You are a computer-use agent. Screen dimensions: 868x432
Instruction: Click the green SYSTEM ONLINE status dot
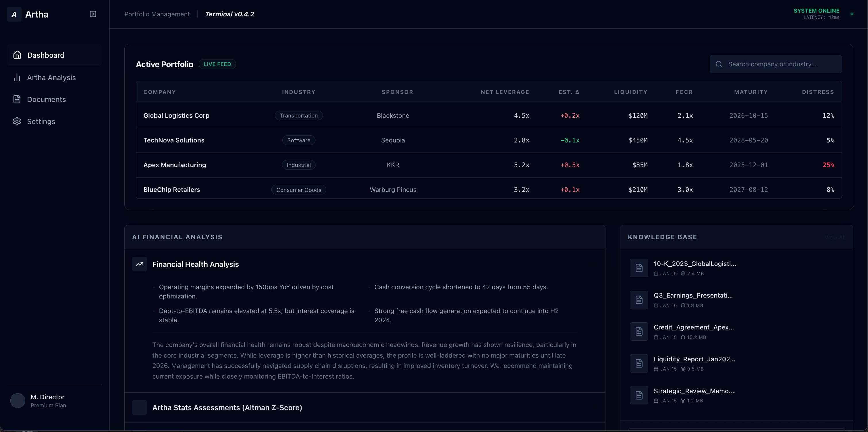(x=852, y=14)
